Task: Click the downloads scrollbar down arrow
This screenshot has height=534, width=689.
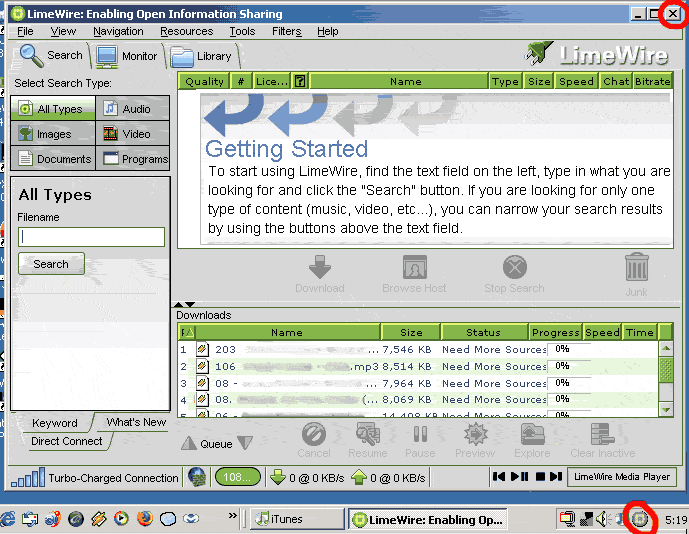Action: (666, 410)
